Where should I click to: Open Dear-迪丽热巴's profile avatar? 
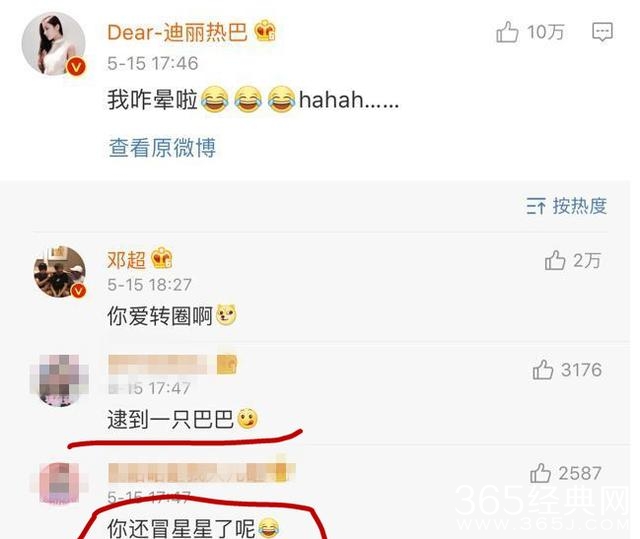pos(54,44)
